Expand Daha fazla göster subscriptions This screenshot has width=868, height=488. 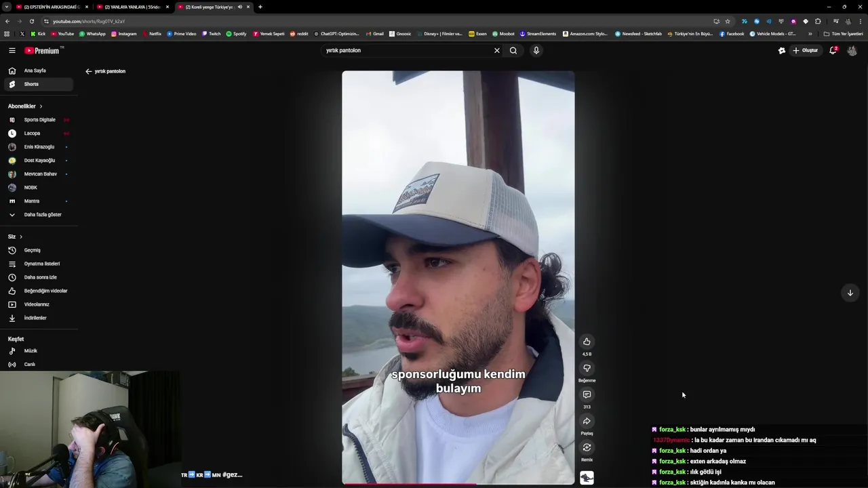point(39,215)
